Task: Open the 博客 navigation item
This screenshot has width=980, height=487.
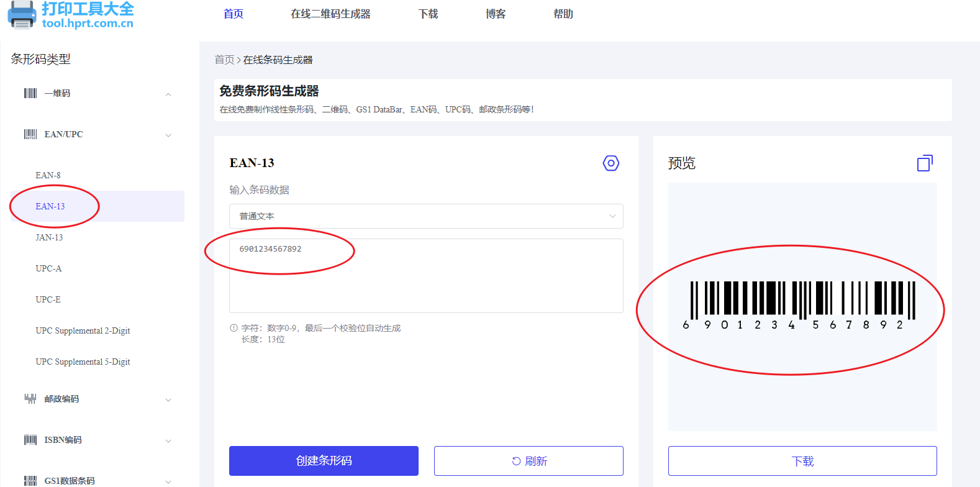Action: click(x=496, y=14)
